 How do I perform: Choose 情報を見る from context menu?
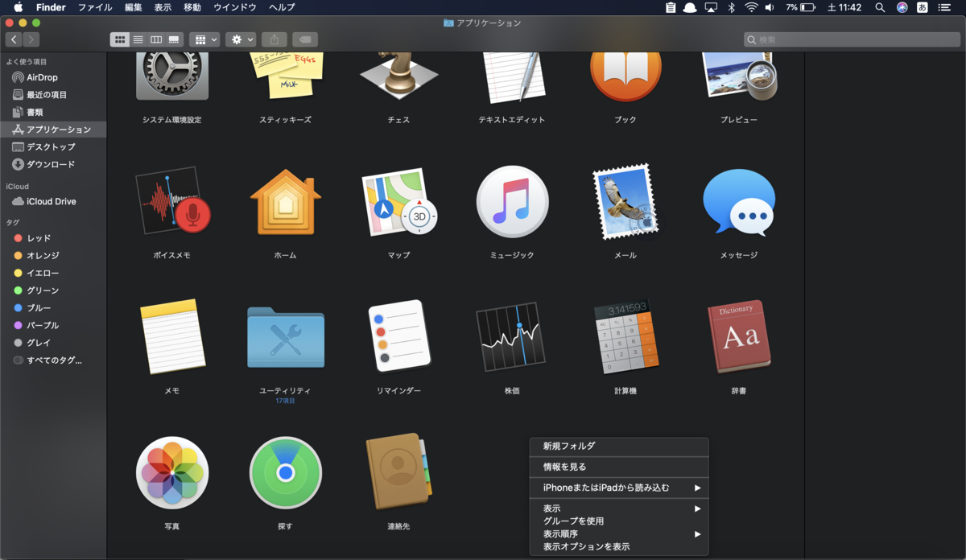[x=619, y=467]
